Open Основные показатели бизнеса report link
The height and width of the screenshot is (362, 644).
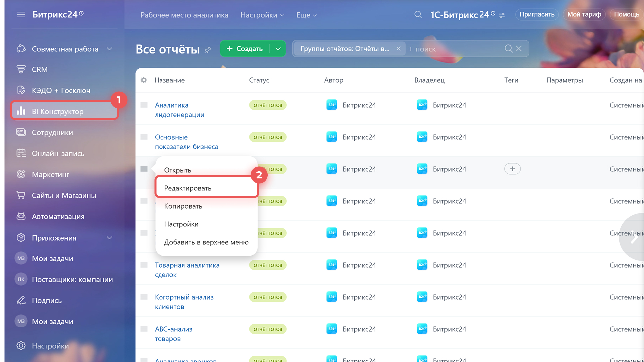[x=186, y=142]
